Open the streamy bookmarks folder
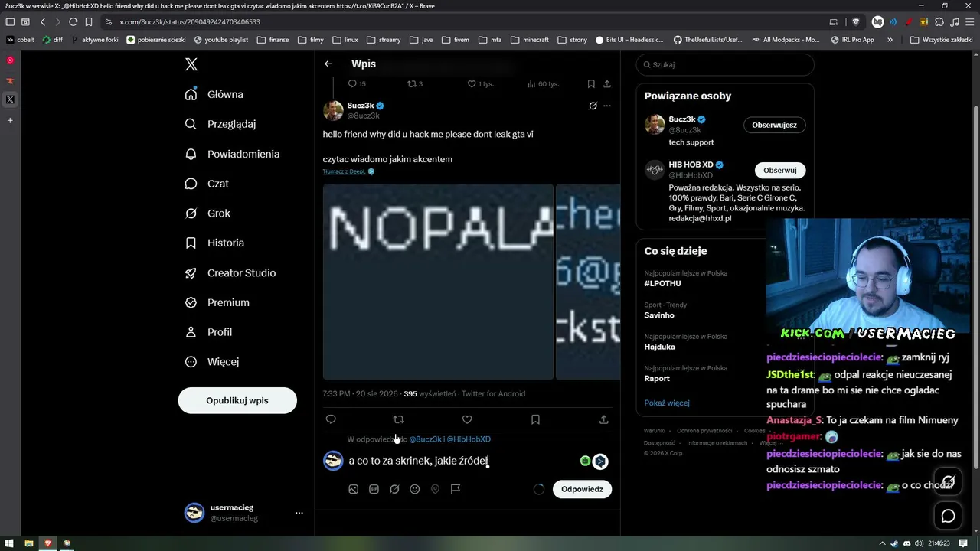The height and width of the screenshot is (551, 980). pyautogui.click(x=384, y=40)
